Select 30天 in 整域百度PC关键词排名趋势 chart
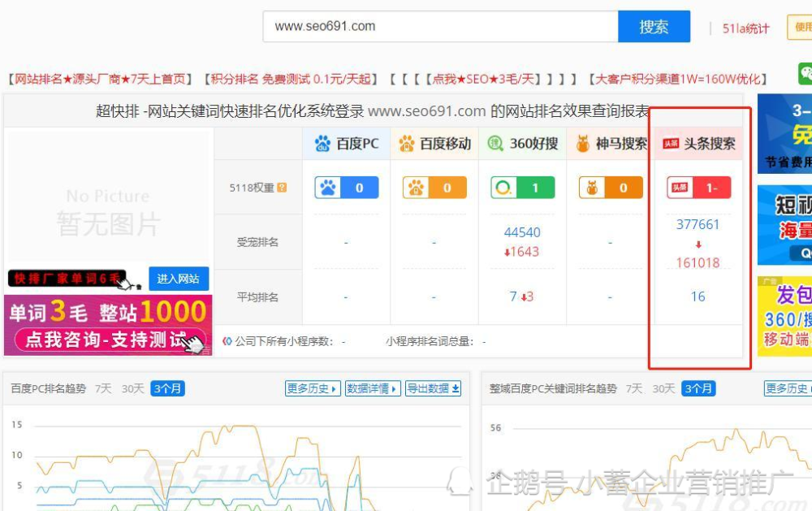Screen dimensions: 812x511 663,388
